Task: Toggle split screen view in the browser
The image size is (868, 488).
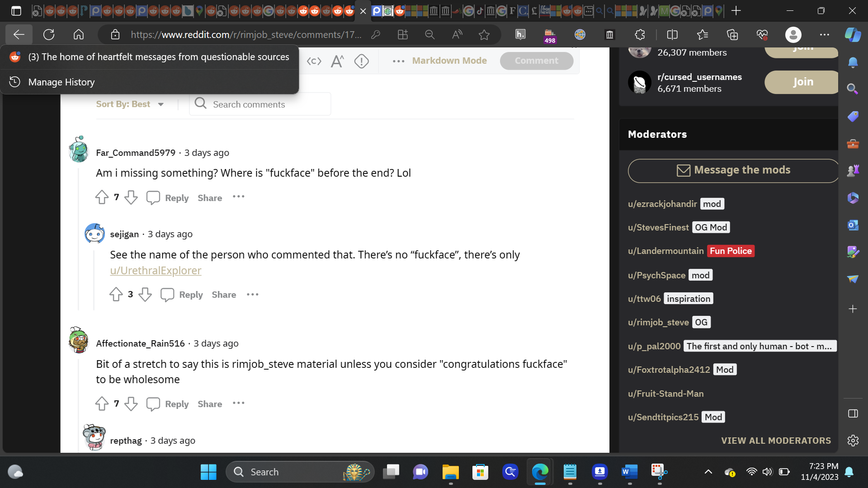Action: point(672,34)
